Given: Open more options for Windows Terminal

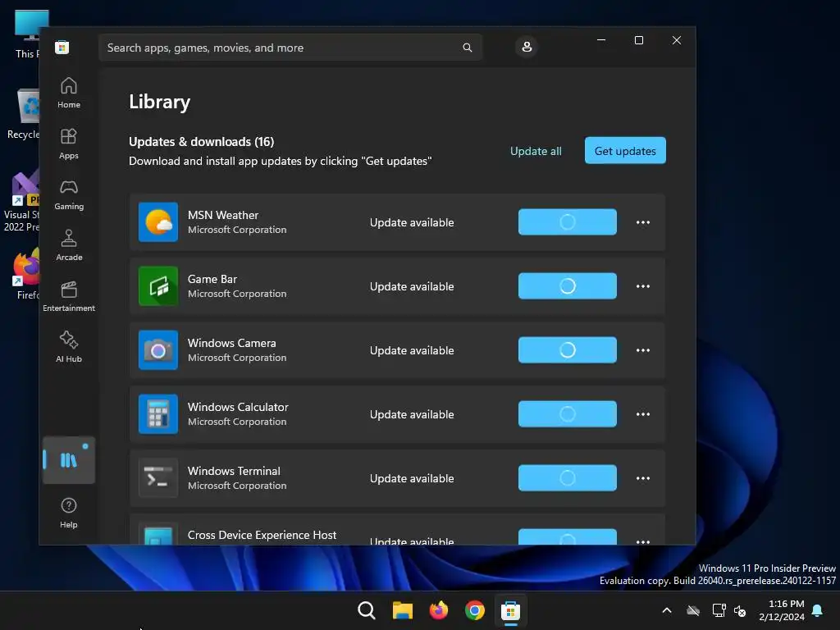Looking at the screenshot, I should (x=643, y=478).
